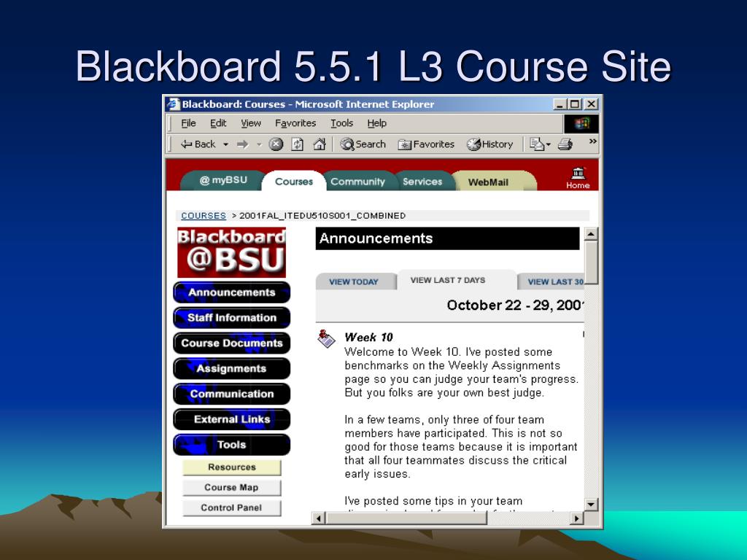Click the Resources button
The image size is (747, 560).
point(231,467)
